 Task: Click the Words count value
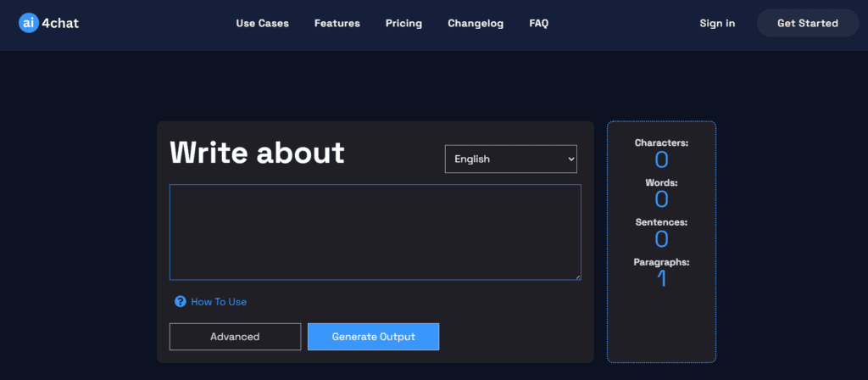pyautogui.click(x=661, y=199)
